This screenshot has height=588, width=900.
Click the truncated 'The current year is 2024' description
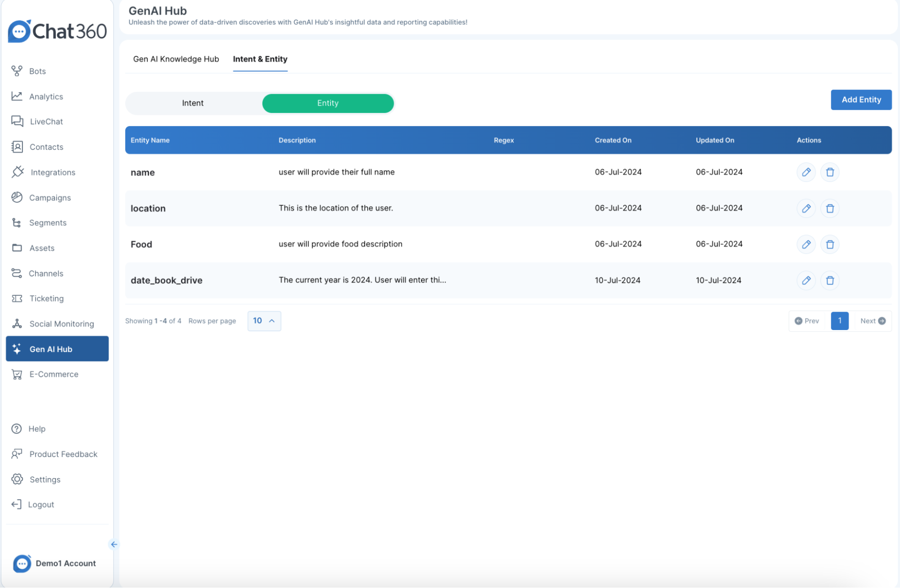(x=362, y=280)
